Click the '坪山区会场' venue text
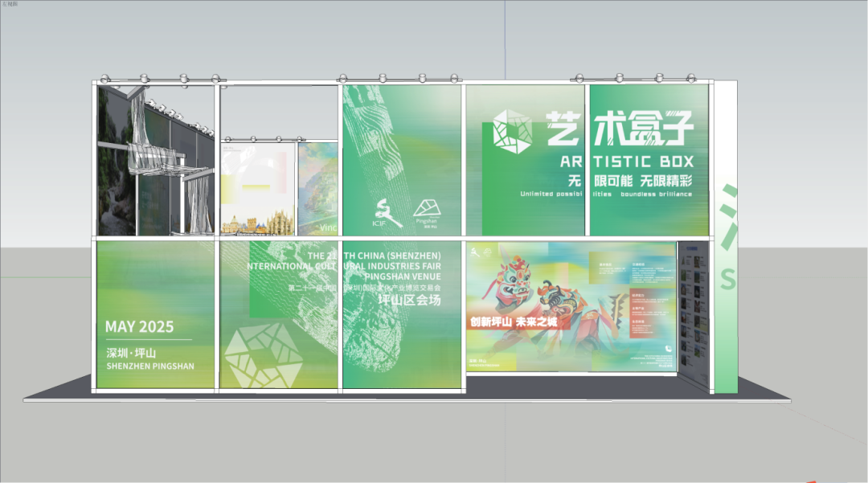 (410, 301)
